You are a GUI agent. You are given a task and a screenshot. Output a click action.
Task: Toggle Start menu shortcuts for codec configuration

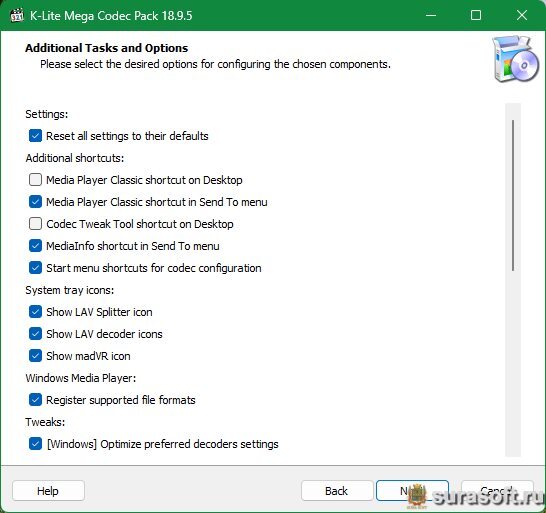click(36, 268)
